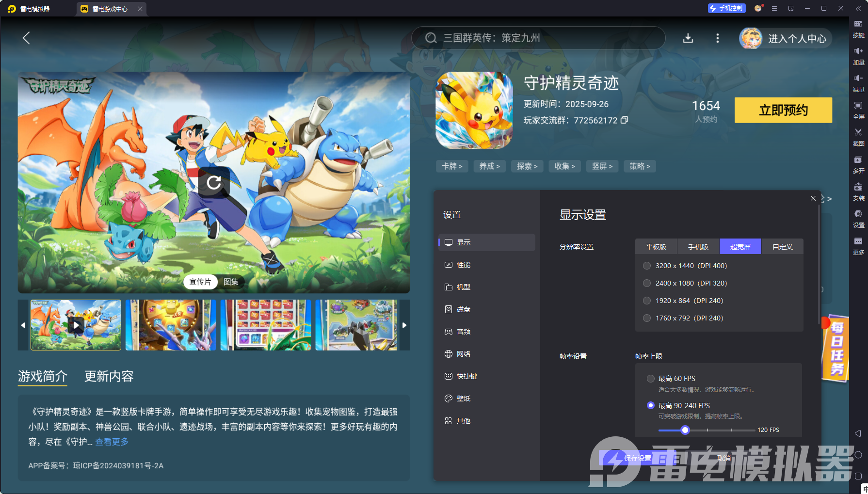Viewport: 868px width, 494px height.
Task: Switch to 平板版 resolution tab
Action: 656,247
